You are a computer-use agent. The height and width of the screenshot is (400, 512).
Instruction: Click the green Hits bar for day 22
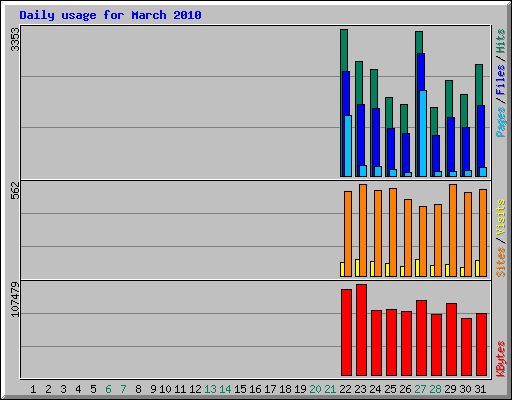(344, 50)
